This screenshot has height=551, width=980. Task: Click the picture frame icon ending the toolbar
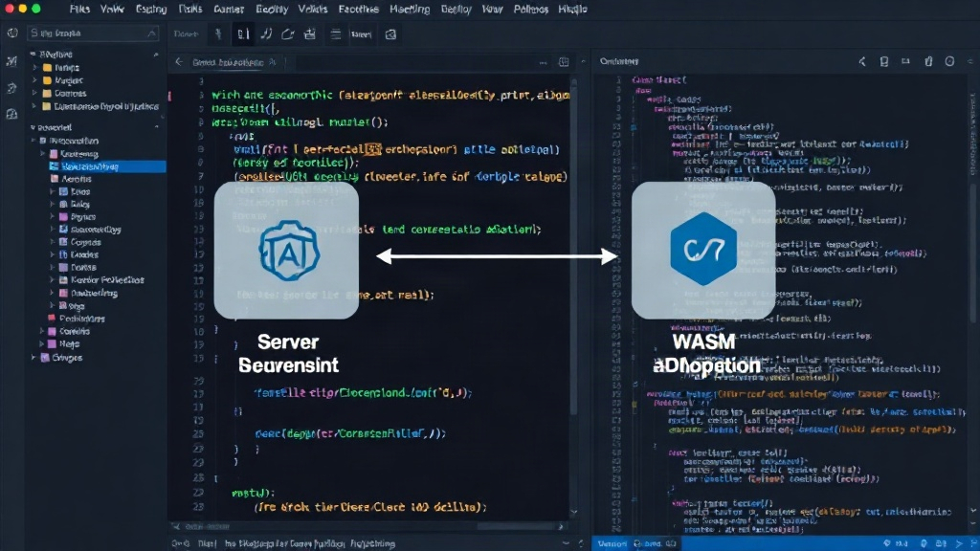(390, 34)
